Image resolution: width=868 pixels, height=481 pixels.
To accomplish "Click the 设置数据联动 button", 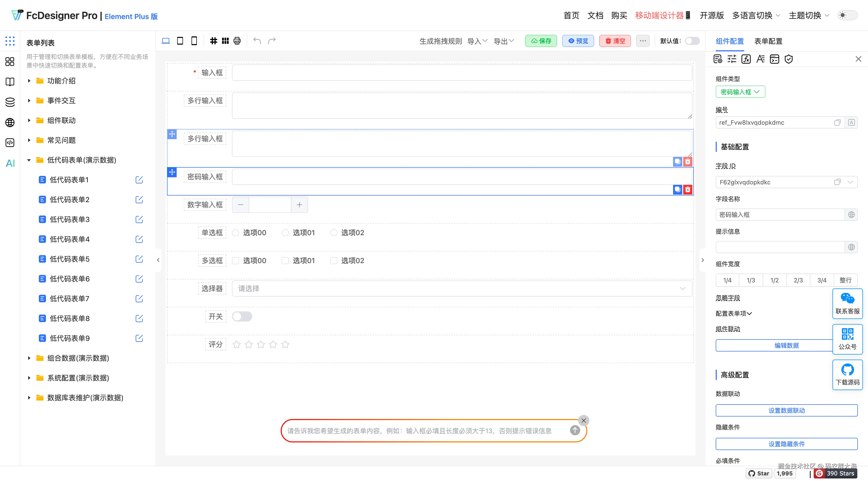I will tap(786, 411).
